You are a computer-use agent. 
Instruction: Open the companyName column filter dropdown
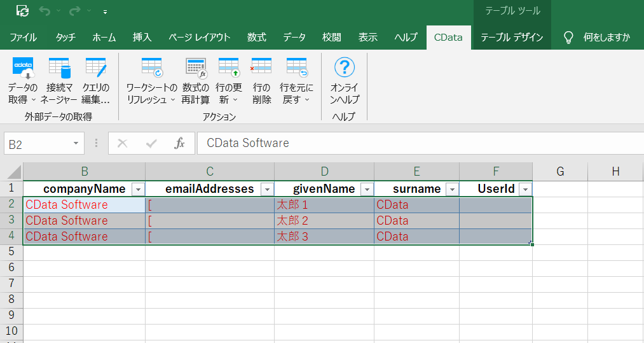click(138, 189)
